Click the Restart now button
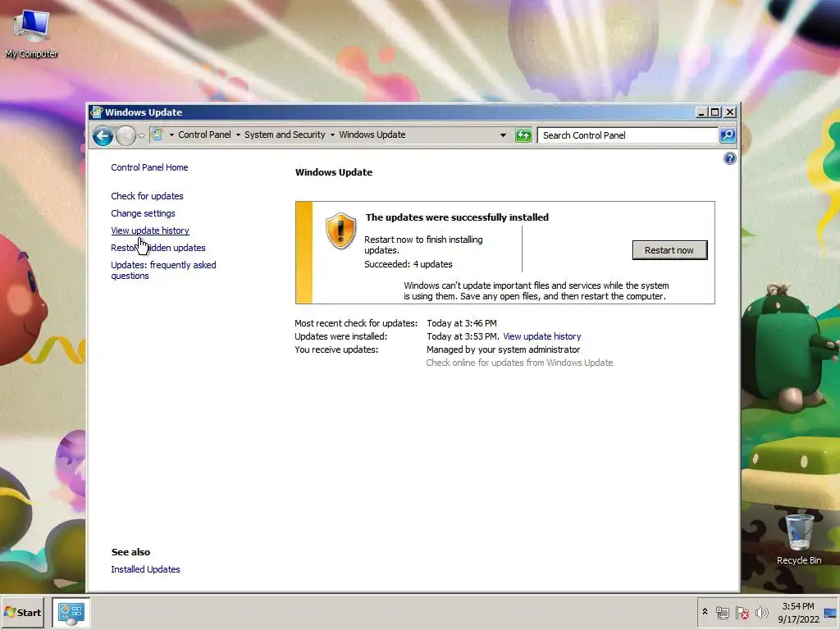840x630 pixels. pos(669,250)
